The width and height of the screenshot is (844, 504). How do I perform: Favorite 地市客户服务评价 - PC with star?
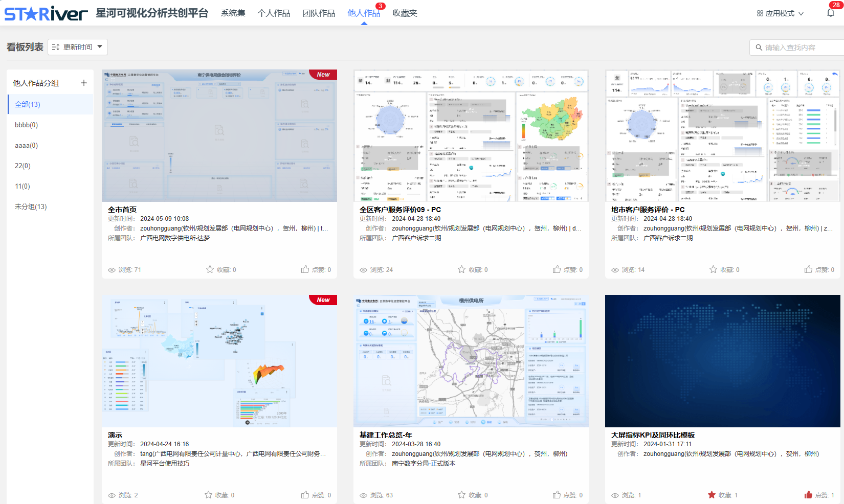coord(713,269)
